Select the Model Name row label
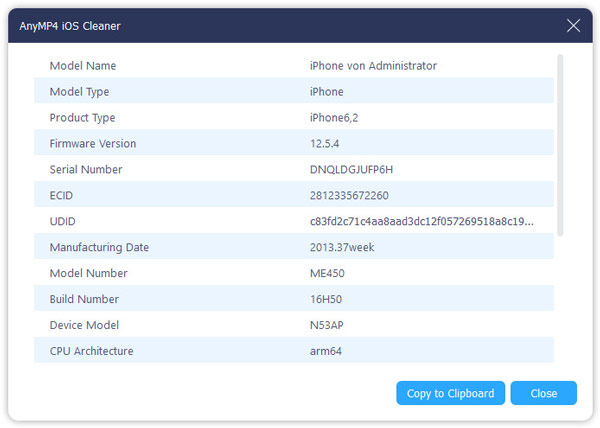Screen dimensions: 600x428 tap(83, 66)
